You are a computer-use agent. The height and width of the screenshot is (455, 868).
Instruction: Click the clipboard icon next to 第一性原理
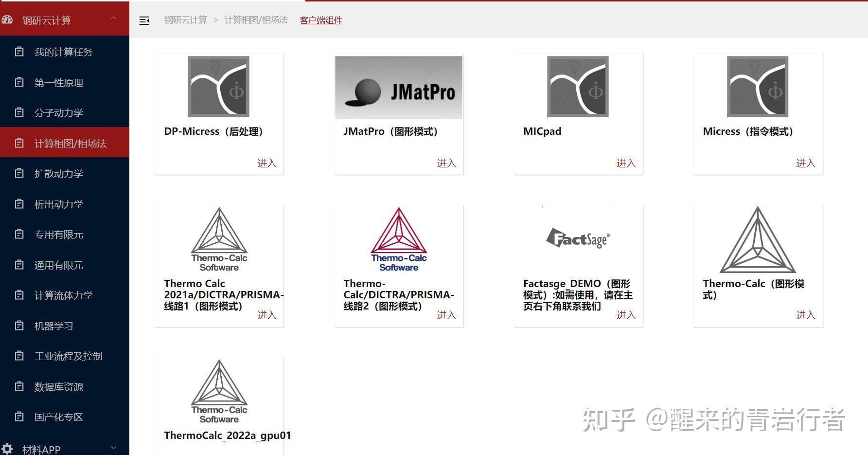pyautogui.click(x=19, y=82)
